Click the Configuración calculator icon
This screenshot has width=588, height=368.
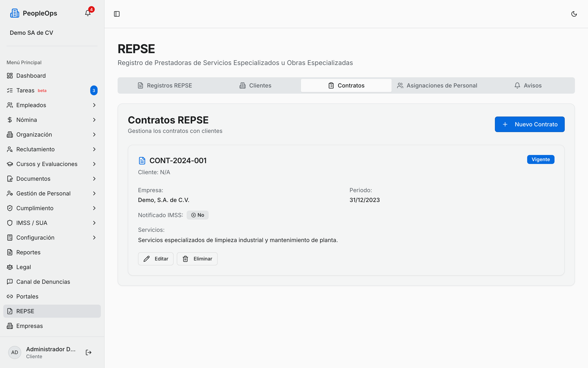(10, 238)
